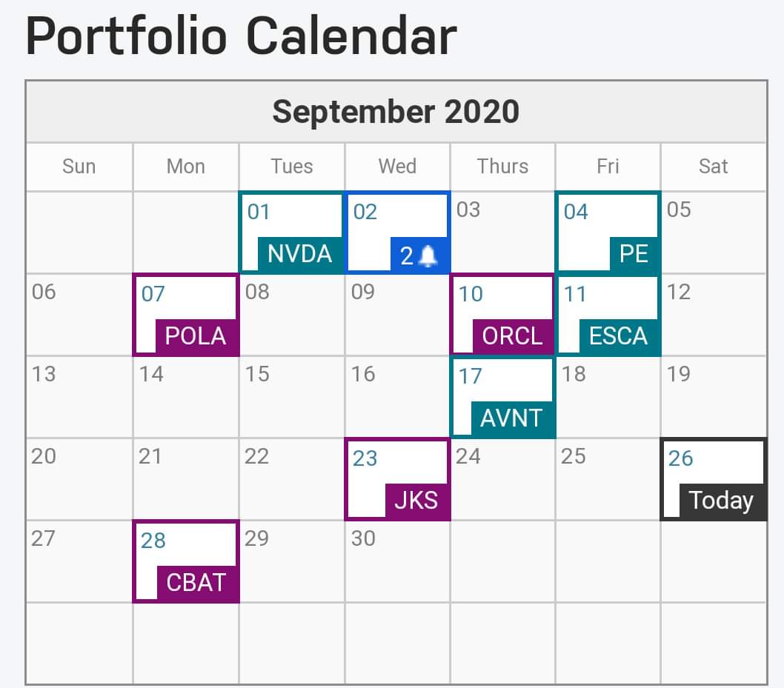Click the JKS tag on September 23
The height and width of the screenshot is (688, 784).
[416, 501]
